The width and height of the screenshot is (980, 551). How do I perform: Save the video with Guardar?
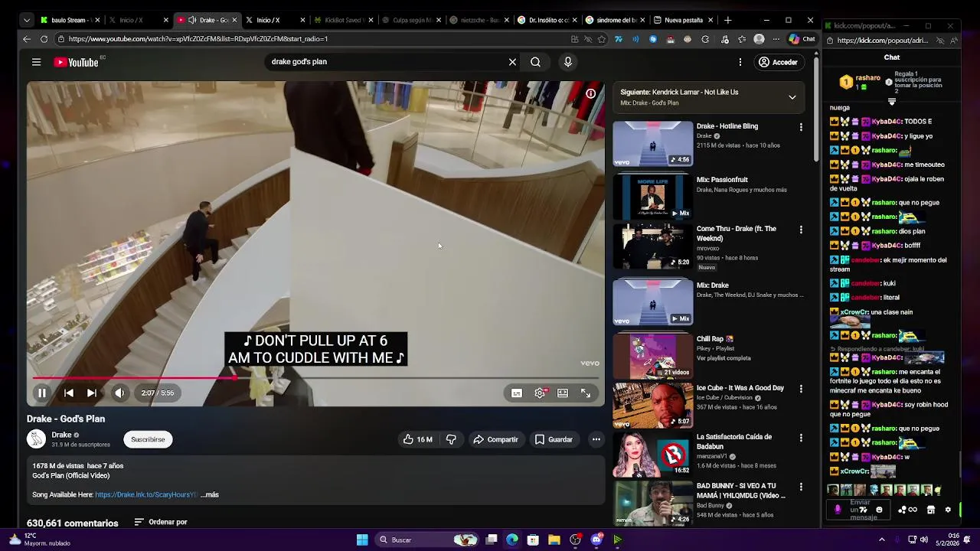[x=554, y=439]
